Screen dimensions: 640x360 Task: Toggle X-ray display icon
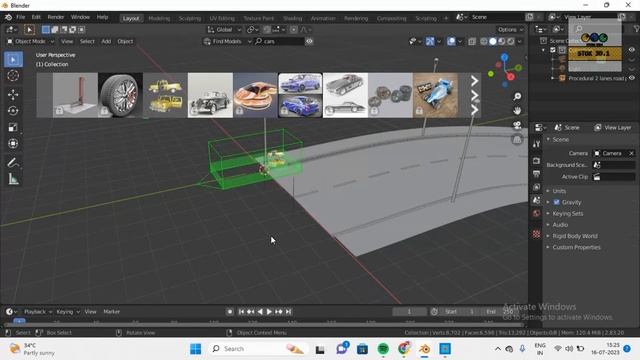472,41
